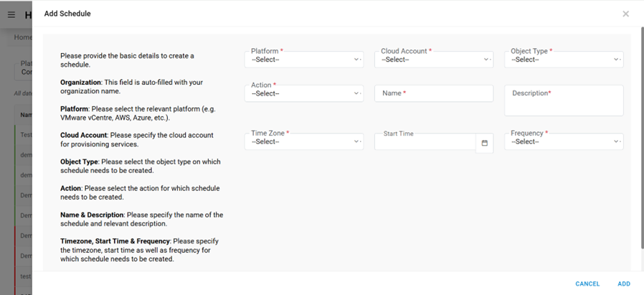Focus the Description text area
This screenshot has height=295, width=644.
click(x=563, y=100)
